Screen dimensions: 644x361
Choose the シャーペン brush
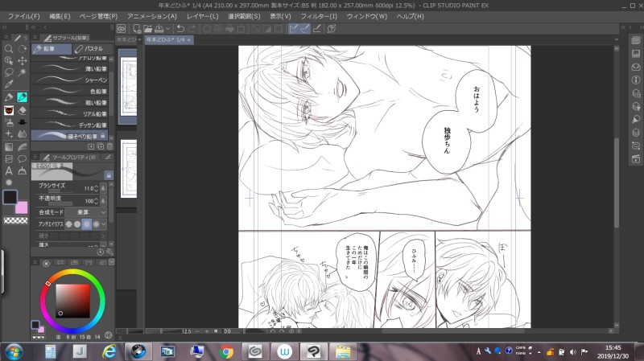pos(69,80)
